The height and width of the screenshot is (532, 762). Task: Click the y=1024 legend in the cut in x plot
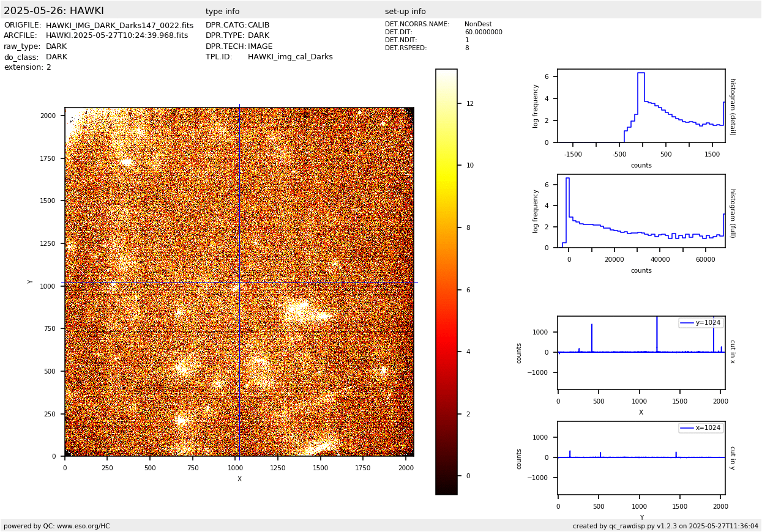701,323
